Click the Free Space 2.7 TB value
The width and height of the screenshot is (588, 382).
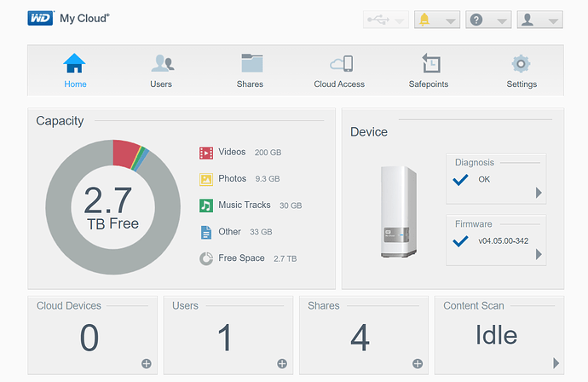click(x=285, y=258)
